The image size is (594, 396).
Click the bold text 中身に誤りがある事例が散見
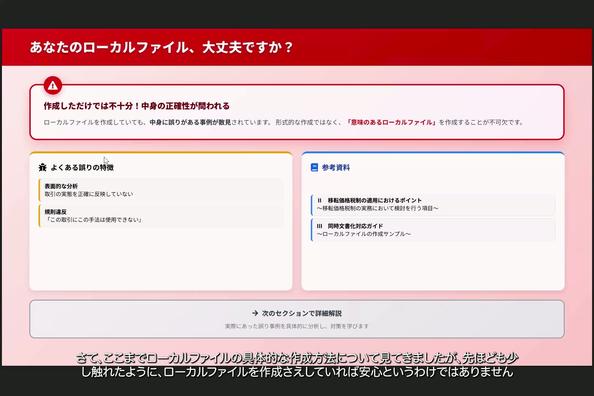coord(190,122)
